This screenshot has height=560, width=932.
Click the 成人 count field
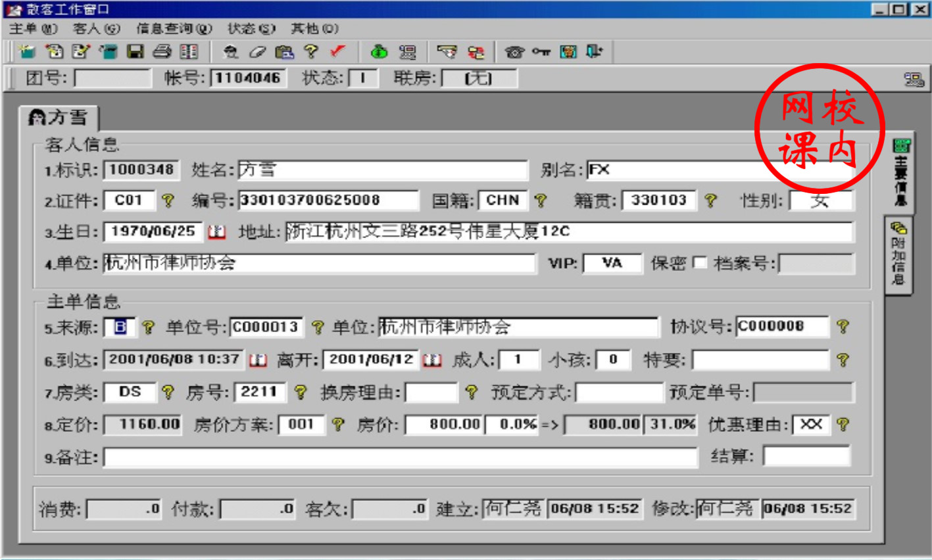[x=518, y=360]
